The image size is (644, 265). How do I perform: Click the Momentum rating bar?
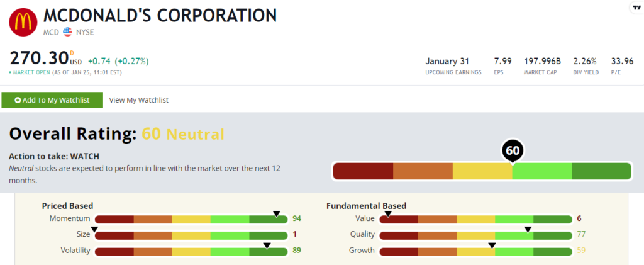pos(191,220)
